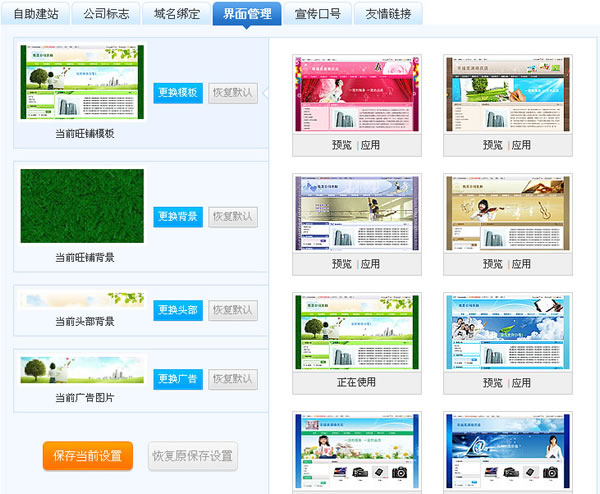Viewport: 600px width, 494px height.
Task: Preview the pink curtain template
Action: [x=342, y=145]
